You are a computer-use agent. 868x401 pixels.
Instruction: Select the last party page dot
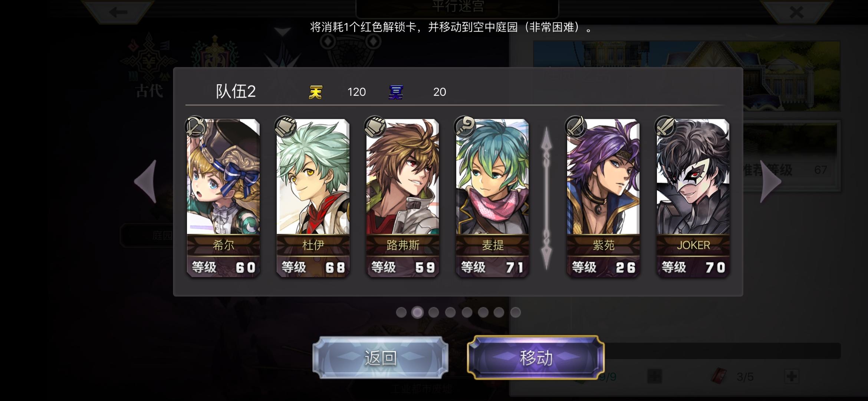(515, 312)
